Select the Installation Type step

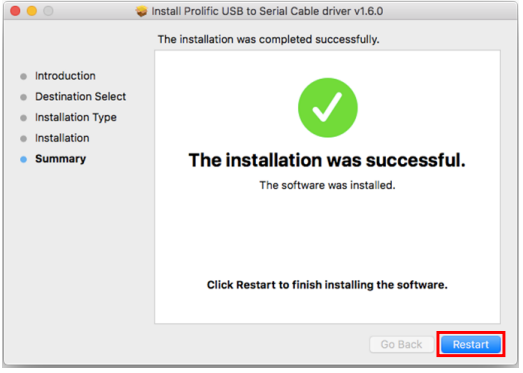coord(76,117)
